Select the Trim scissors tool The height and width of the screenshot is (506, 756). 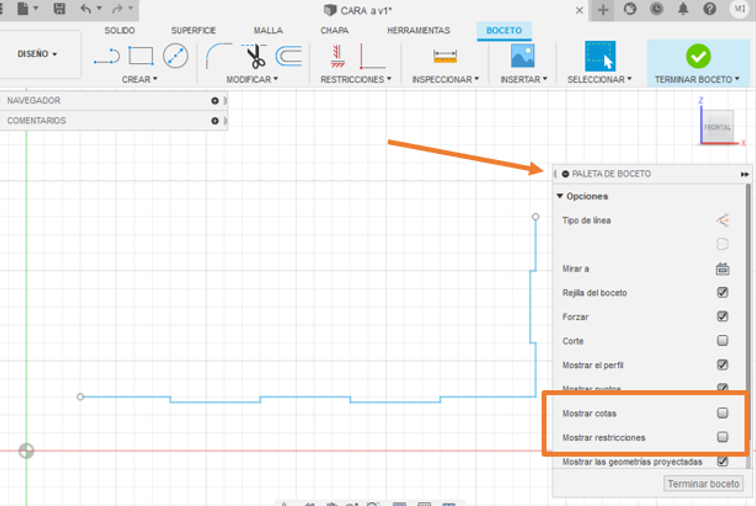coord(255,56)
